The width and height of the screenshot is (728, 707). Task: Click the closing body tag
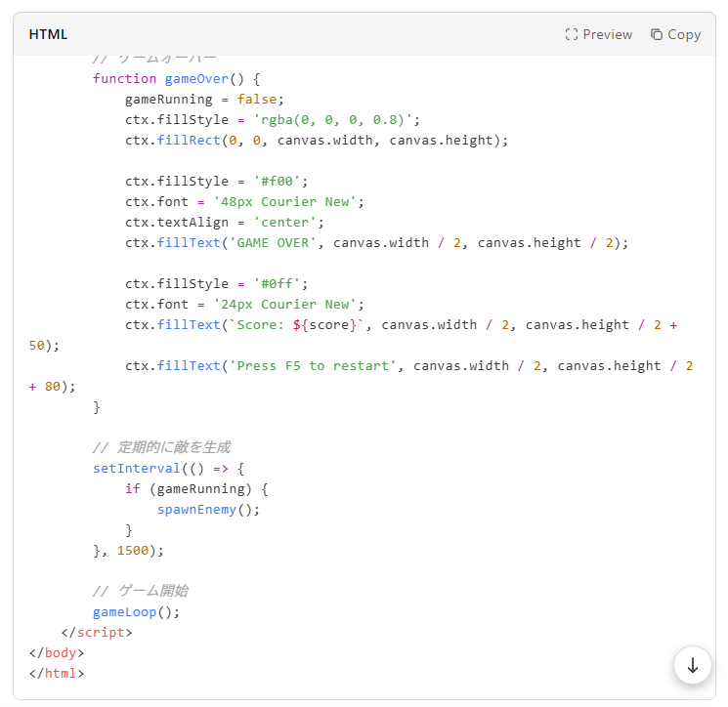(x=57, y=652)
